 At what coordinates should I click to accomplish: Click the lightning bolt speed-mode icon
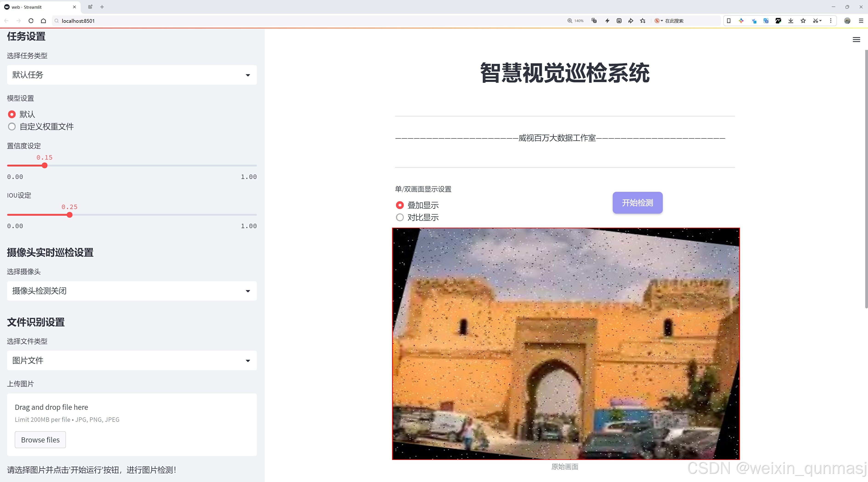(607, 20)
